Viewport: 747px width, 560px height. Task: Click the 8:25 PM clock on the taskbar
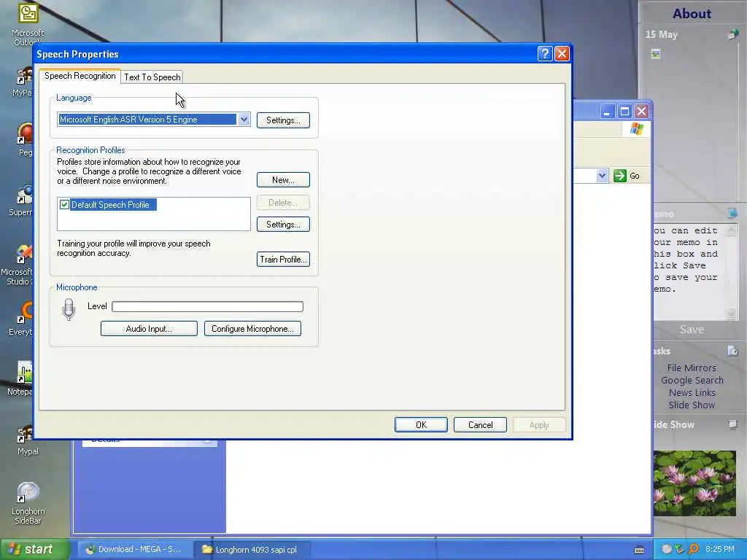point(720,549)
